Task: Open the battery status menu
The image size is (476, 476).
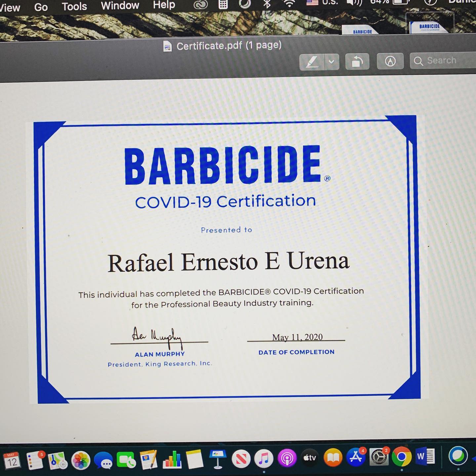Action: point(390,2)
